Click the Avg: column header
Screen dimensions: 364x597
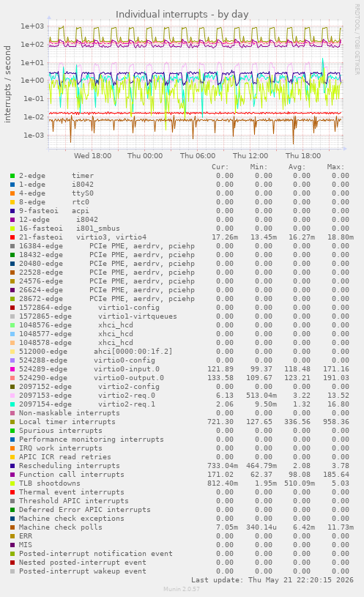(x=297, y=167)
